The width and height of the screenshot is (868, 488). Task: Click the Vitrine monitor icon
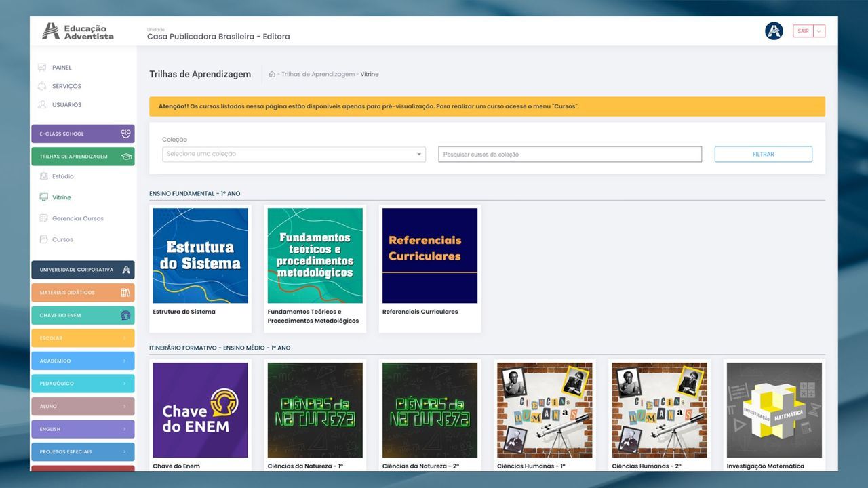[x=43, y=197]
